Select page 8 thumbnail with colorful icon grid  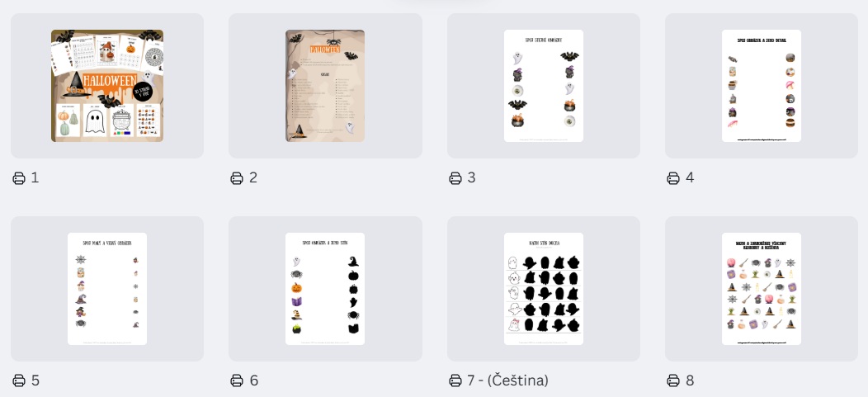(762, 289)
